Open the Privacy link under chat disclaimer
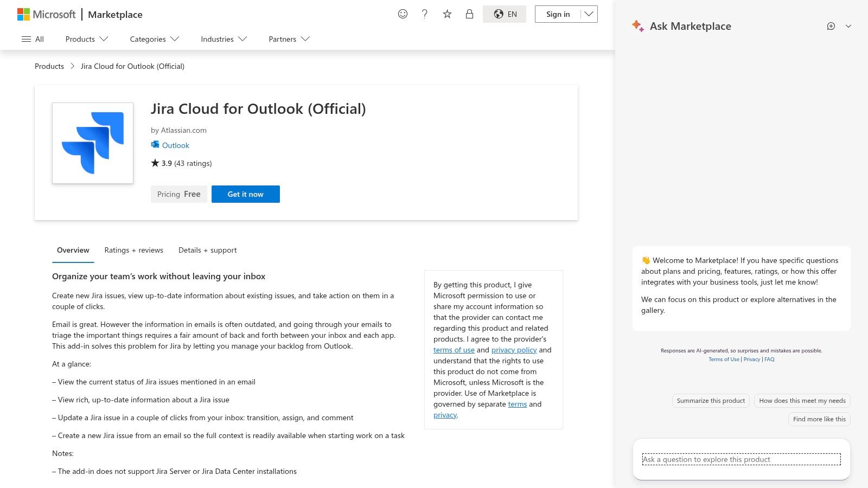This screenshot has width=868, height=488. click(x=752, y=359)
